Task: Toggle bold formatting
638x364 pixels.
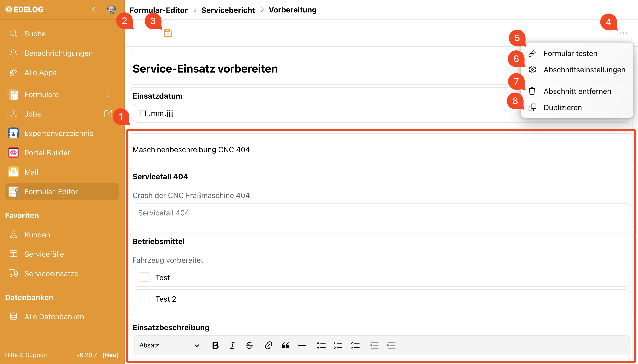Action: click(215, 345)
